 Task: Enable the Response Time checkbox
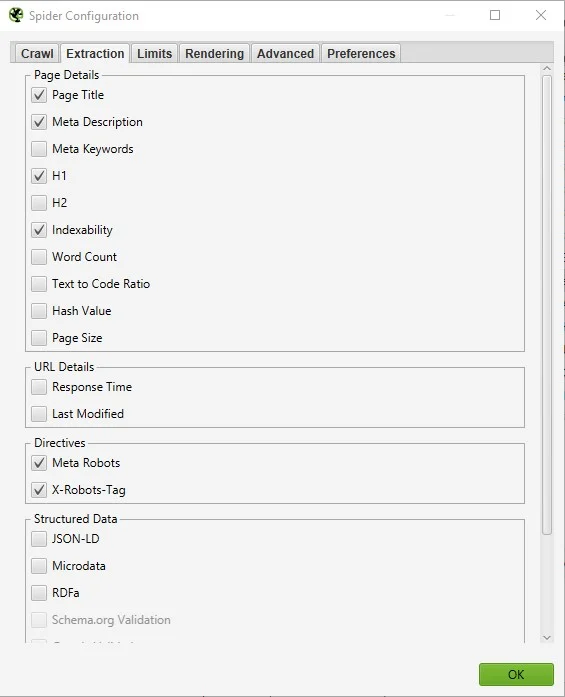tap(39, 387)
